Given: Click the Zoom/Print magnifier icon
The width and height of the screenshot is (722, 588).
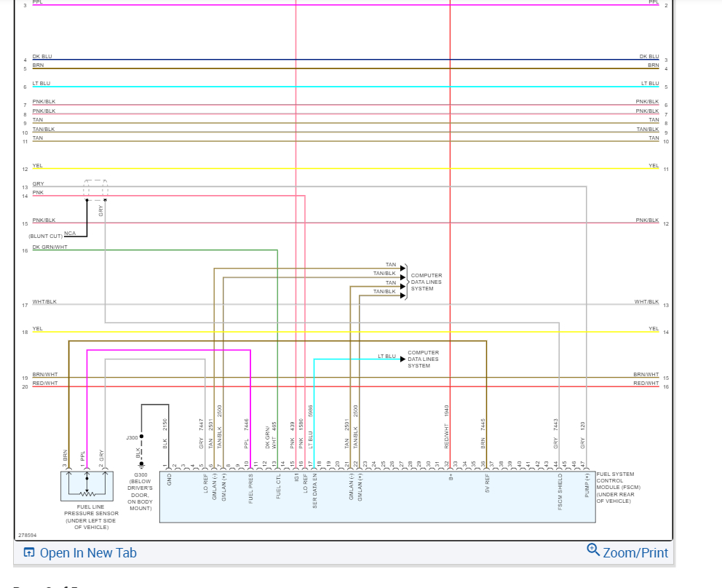Looking at the screenshot, I should [593, 549].
